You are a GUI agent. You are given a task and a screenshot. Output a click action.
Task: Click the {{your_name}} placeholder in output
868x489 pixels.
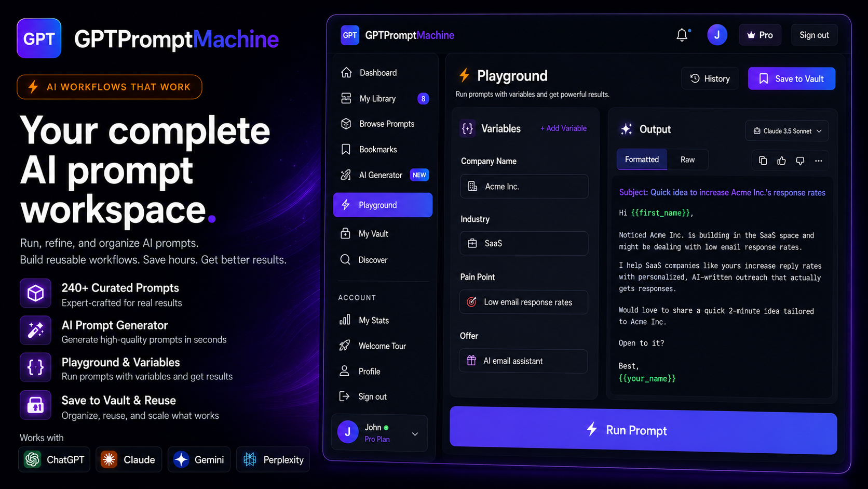(x=647, y=378)
